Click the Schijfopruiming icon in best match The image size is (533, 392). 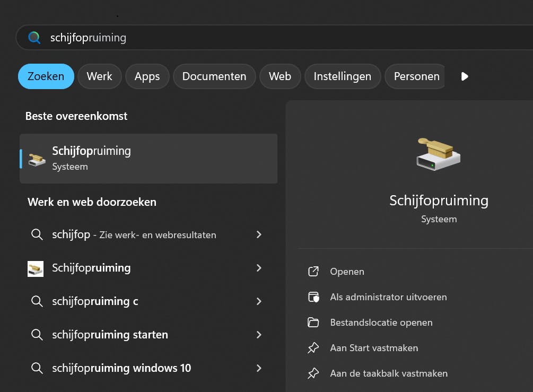click(37, 159)
